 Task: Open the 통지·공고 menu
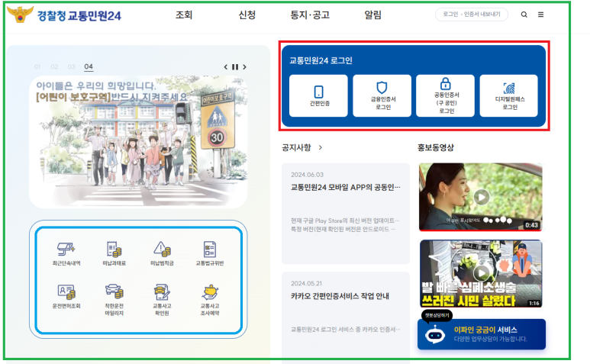tap(310, 15)
